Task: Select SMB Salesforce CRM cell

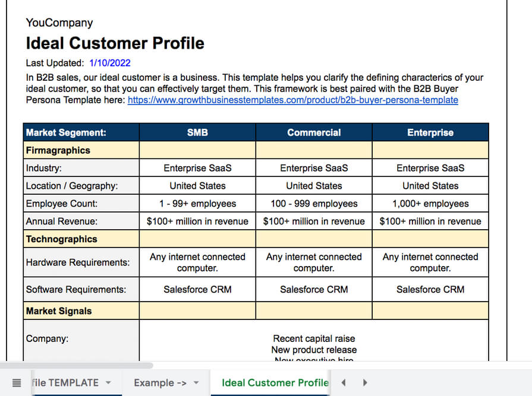Action: (197, 289)
